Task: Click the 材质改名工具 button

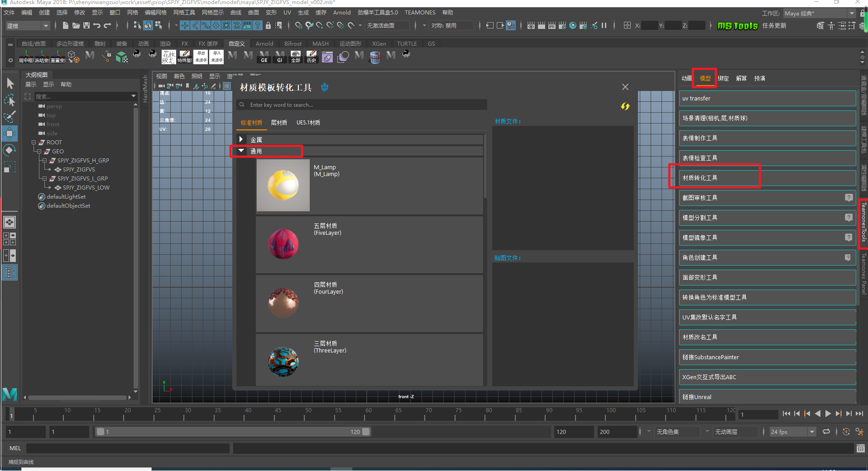Action: click(x=767, y=337)
